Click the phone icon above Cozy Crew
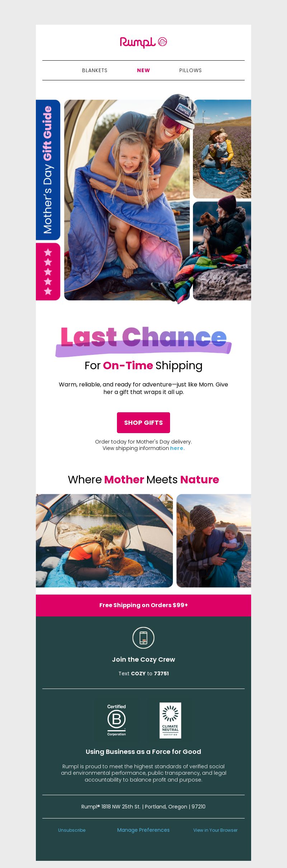This screenshot has width=287, height=868. point(143,638)
